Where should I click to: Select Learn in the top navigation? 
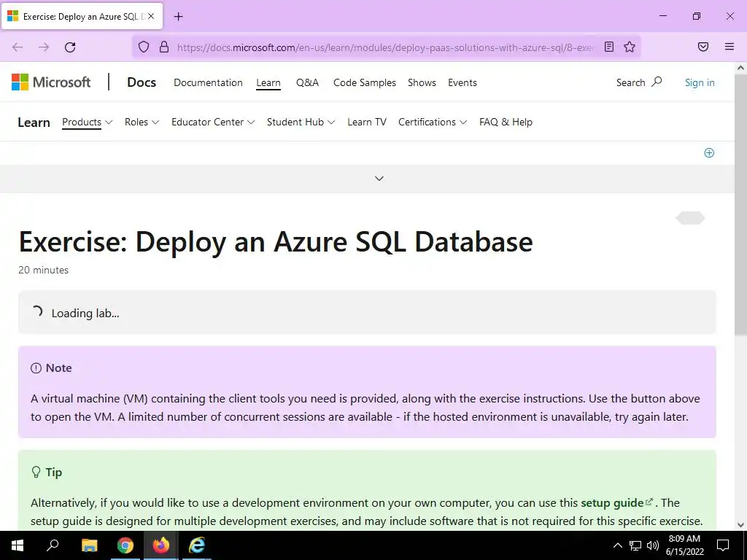[268, 82]
